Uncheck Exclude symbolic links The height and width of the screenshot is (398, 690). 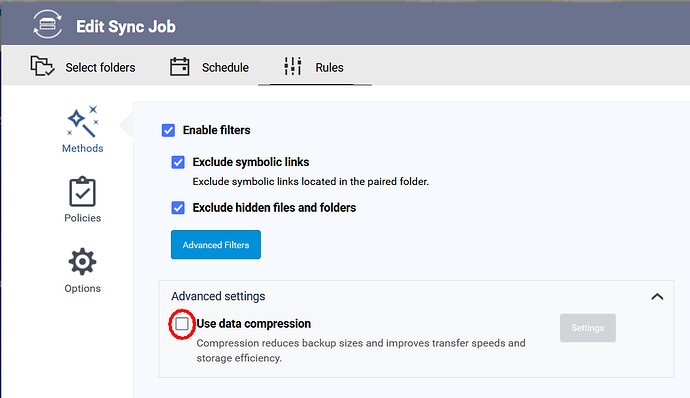pos(178,162)
